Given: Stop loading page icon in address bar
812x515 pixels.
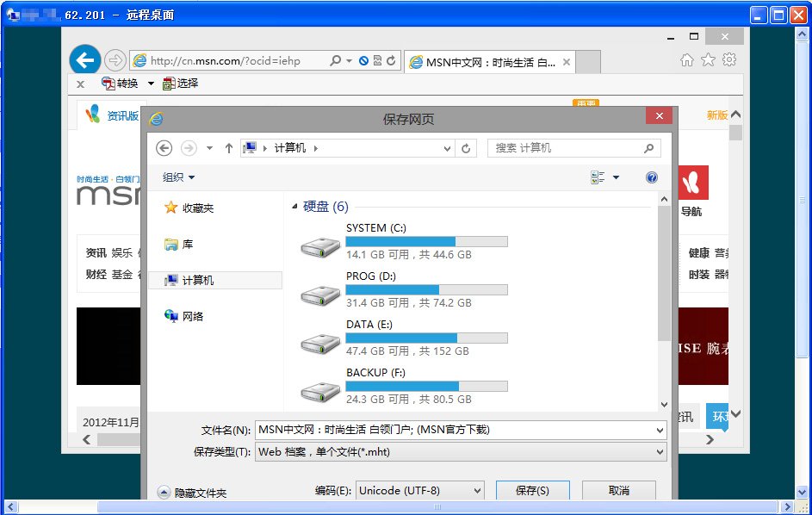Looking at the screenshot, I should coord(363,60).
